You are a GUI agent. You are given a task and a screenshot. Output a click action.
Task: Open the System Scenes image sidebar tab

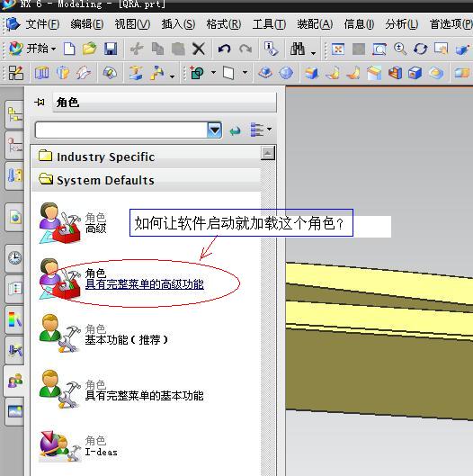tap(15, 412)
